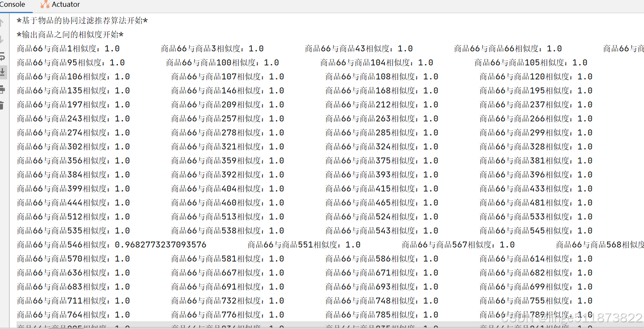Click the 商品328 similarity entry
Viewport: 644px width, 329px height.
point(536,147)
